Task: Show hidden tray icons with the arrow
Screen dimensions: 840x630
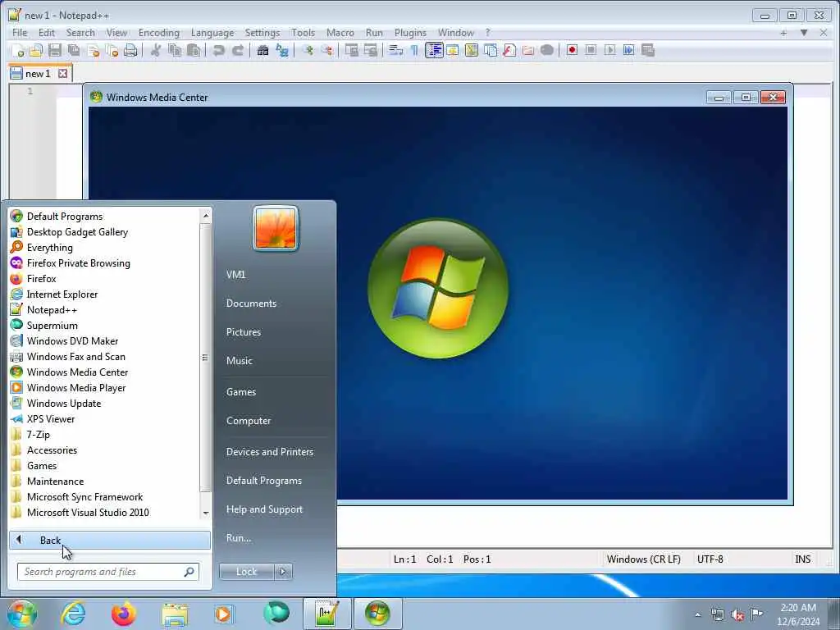Action: (x=697, y=614)
